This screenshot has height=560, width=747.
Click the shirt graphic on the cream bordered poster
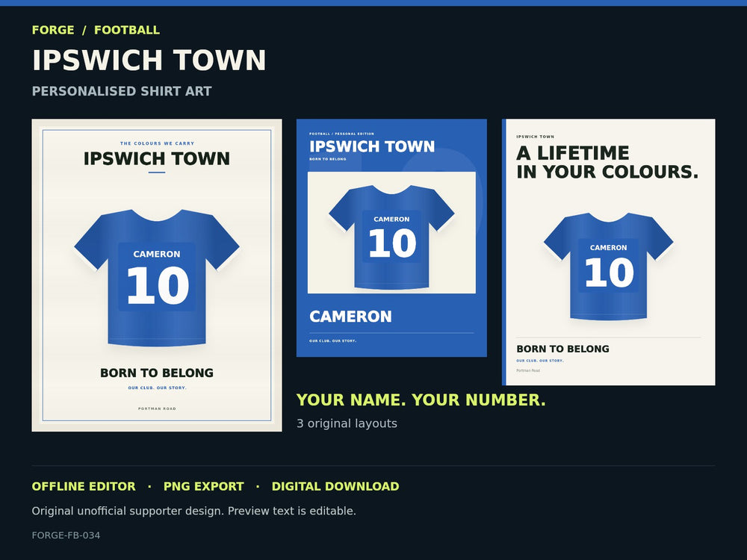157,278
